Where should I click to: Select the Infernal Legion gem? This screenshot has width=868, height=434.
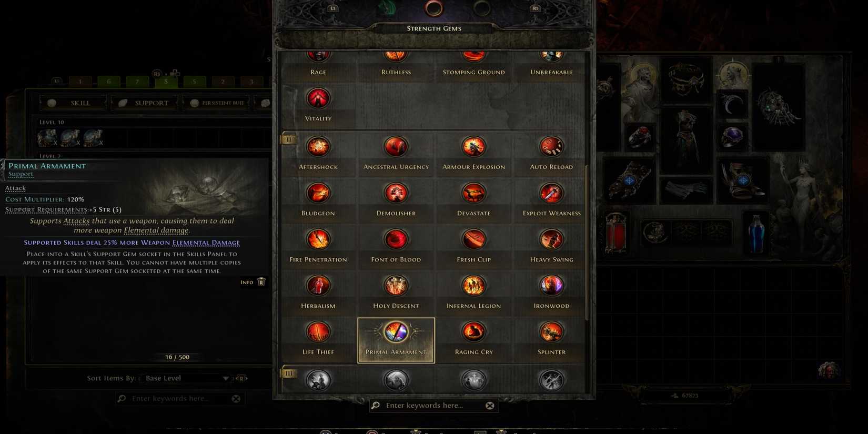tap(474, 292)
